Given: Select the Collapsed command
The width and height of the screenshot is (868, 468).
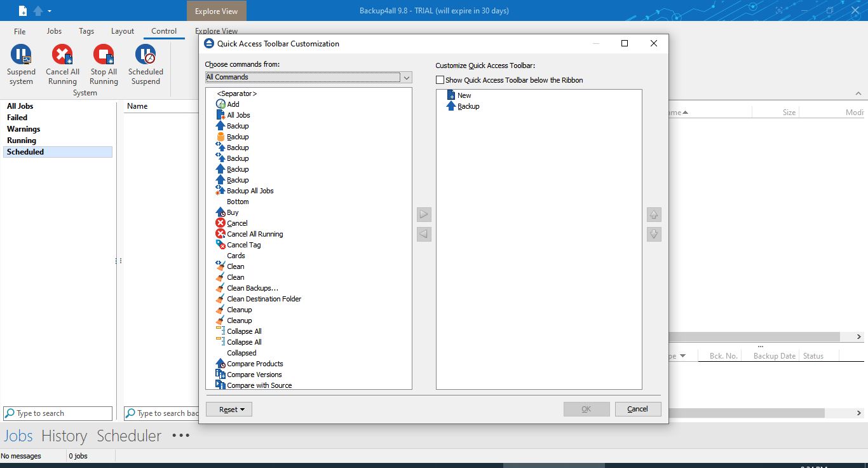Looking at the screenshot, I should (x=241, y=353).
